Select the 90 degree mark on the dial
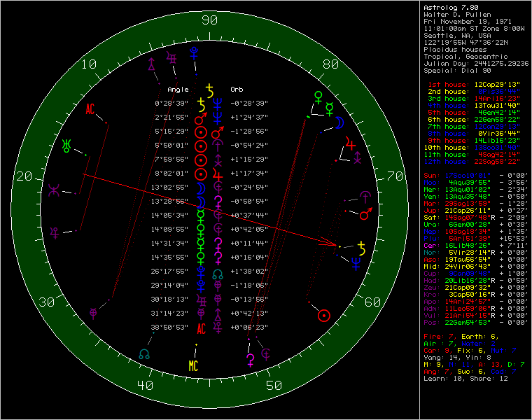This screenshot has width=532, height=420. point(209,20)
